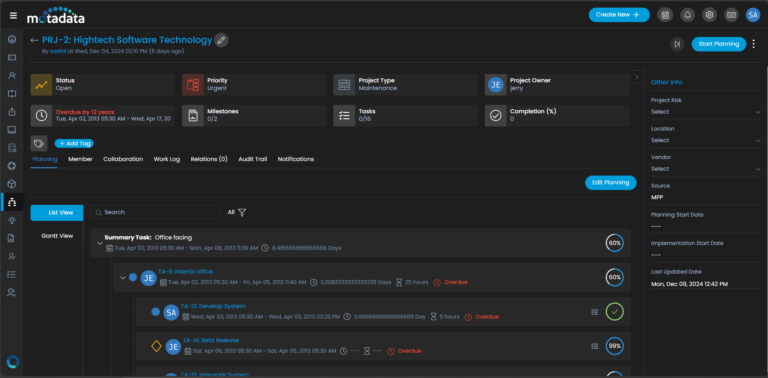The height and width of the screenshot is (378, 768).
Task: Change the Project Type Maintenance field
Action: pos(405,84)
